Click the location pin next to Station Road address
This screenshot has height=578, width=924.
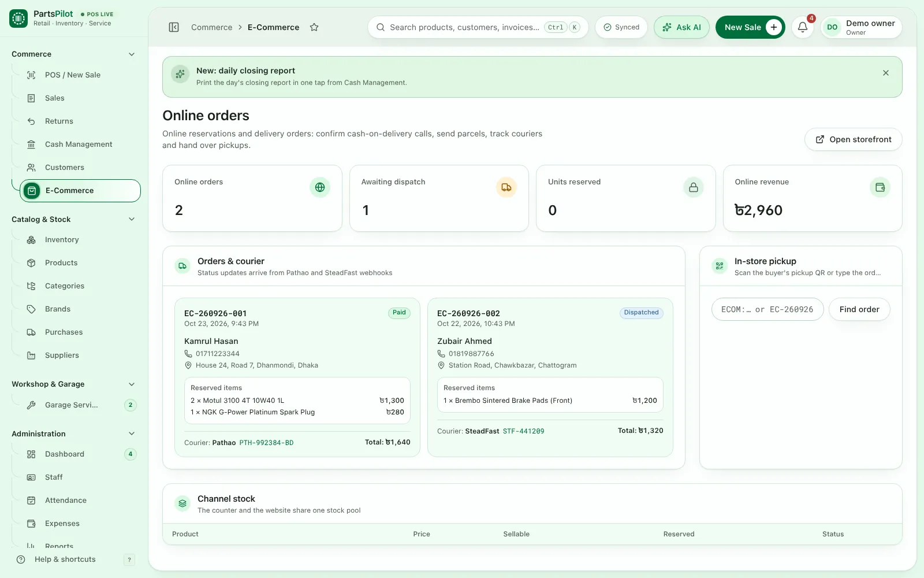[x=441, y=365]
